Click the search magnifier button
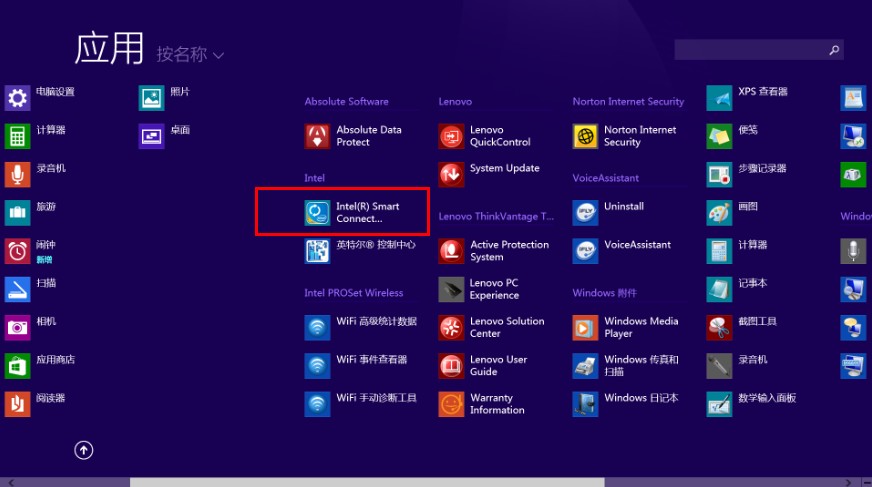Screen dimensions: 872x487 point(834,50)
